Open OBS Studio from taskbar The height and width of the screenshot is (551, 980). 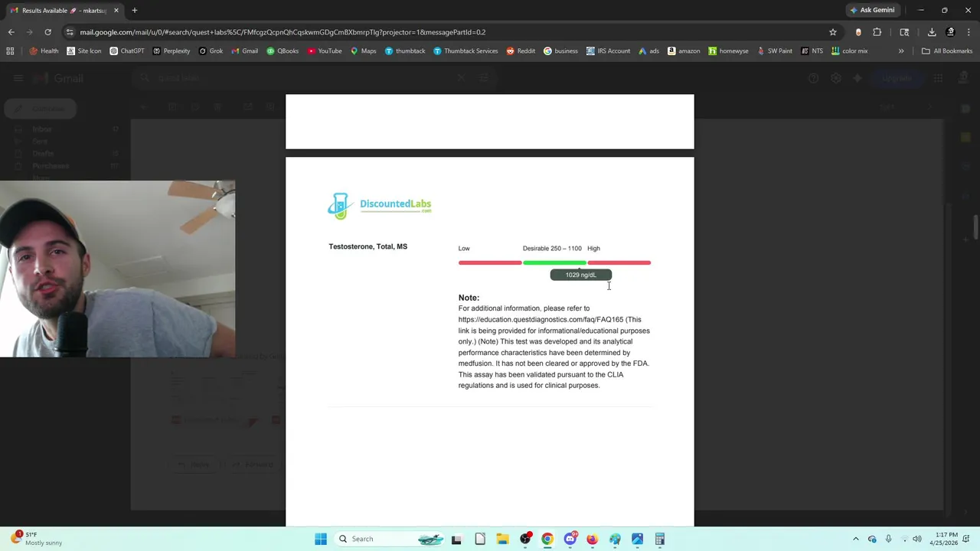coord(525,539)
